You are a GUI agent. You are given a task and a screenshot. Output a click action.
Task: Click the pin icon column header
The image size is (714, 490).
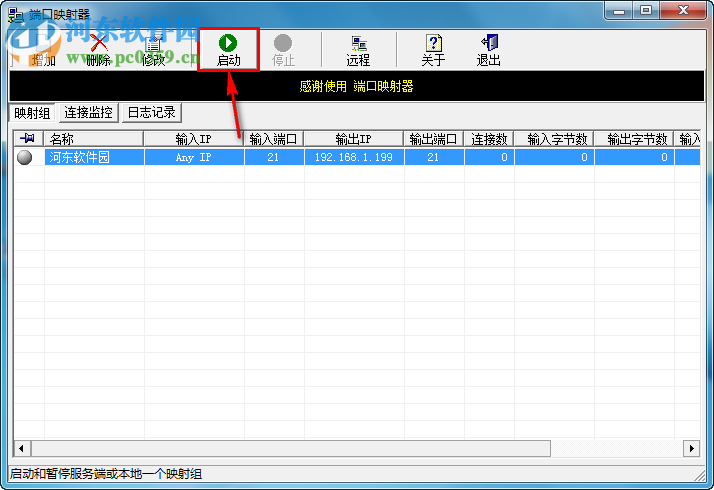pos(28,138)
